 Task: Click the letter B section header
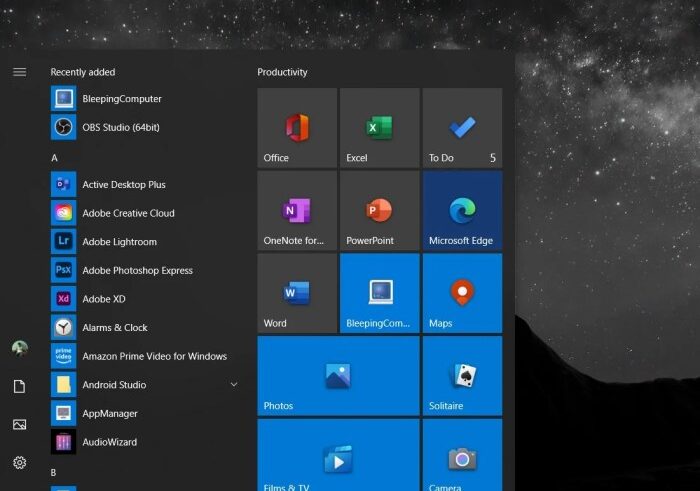[54, 472]
